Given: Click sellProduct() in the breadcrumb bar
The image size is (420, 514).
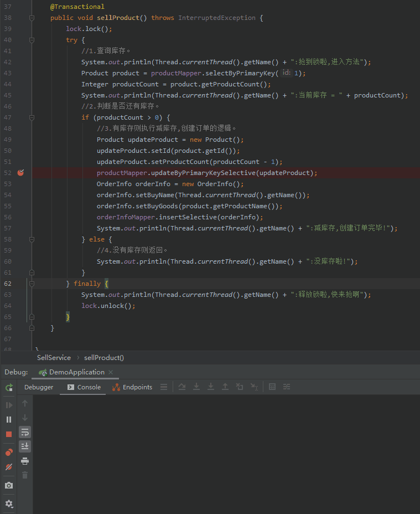Looking at the screenshot, I should click(104, 358).
